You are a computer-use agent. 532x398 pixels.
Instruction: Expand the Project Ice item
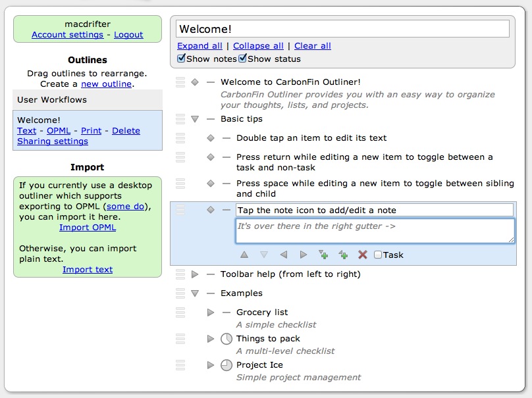coord(211,365)
